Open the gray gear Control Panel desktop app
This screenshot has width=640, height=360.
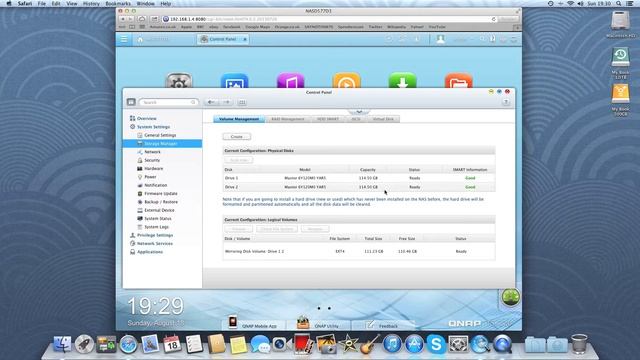click(179, 80)
